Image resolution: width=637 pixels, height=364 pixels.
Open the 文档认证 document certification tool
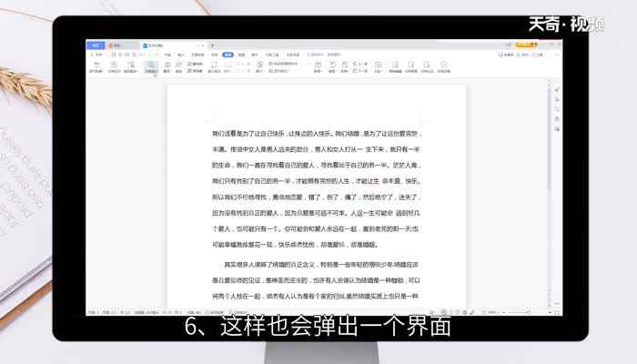point(427,66)
